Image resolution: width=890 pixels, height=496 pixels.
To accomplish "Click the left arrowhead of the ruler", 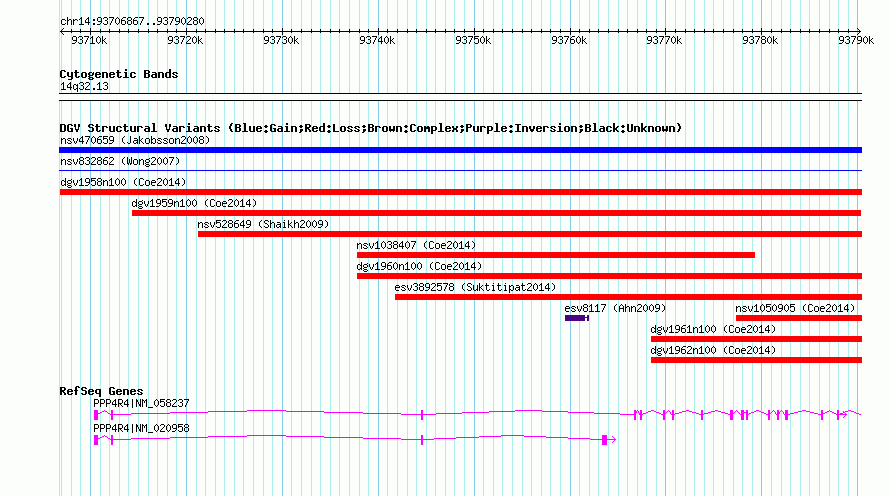I will point(62,31).
